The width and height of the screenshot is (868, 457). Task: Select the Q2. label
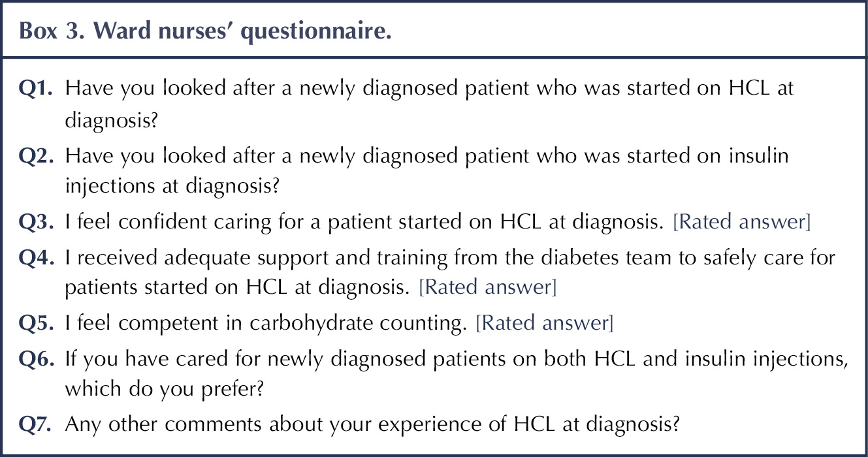click(x=36, y=155)
